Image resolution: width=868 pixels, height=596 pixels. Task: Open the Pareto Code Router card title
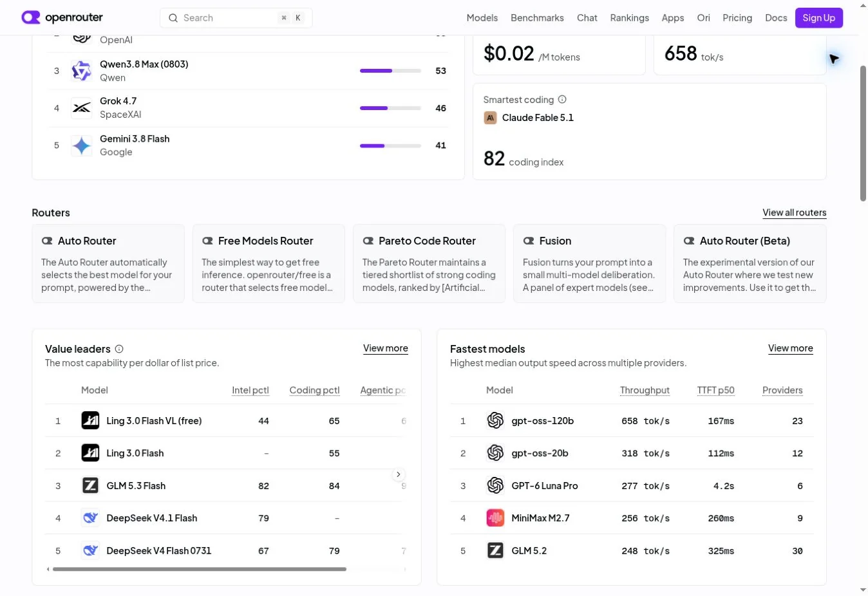[x=427, y=241]
